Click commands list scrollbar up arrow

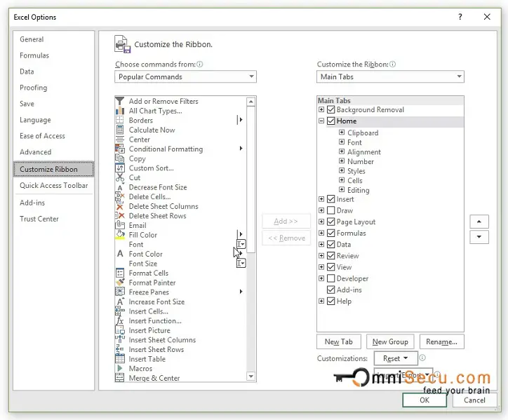point(250,102)
